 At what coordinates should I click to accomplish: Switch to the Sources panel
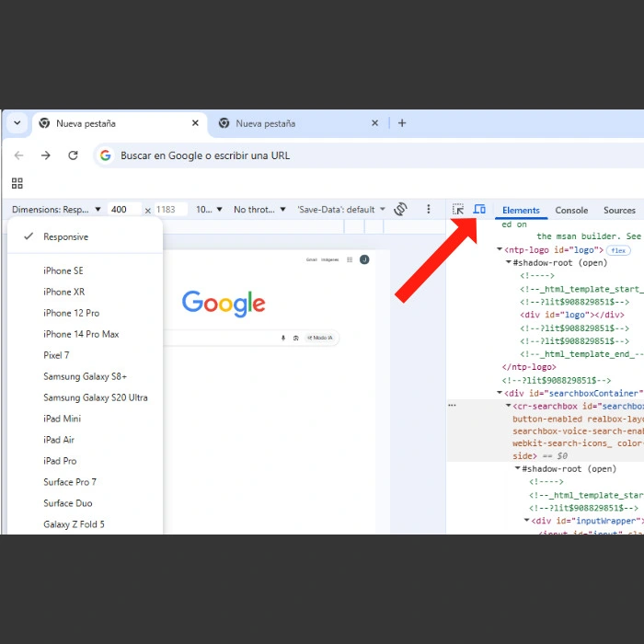[x=619, y=211]
